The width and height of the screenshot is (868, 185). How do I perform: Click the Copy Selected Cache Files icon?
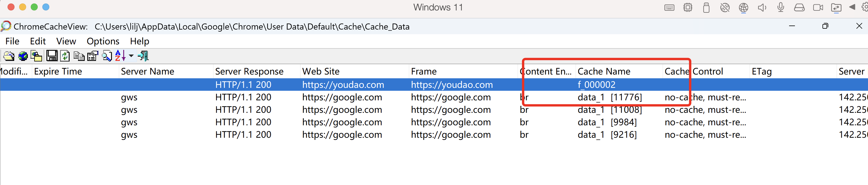[x=36, y=56]
